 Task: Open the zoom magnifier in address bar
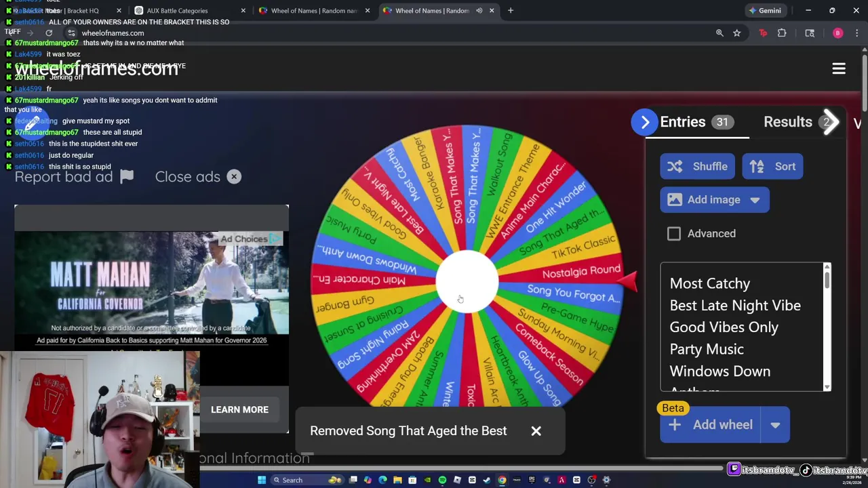coord(719,33)
